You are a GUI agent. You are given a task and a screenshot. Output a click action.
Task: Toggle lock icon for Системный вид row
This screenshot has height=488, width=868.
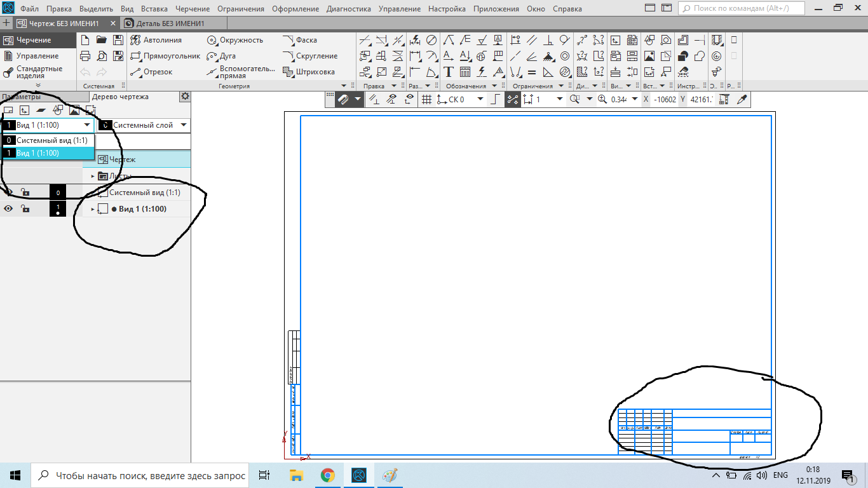pyautogui.click(x=25, y=192)
